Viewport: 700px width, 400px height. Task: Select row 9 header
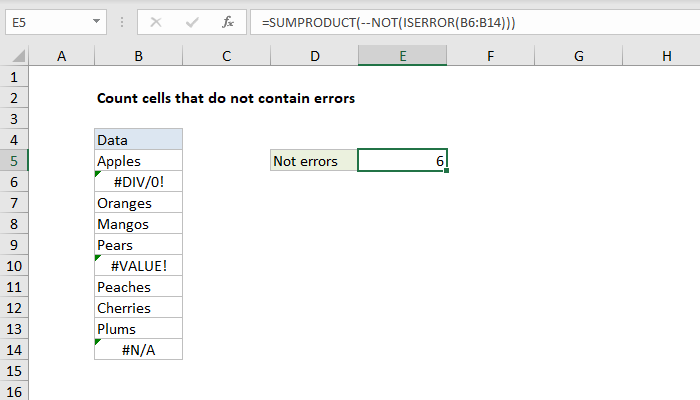[14, 245]
